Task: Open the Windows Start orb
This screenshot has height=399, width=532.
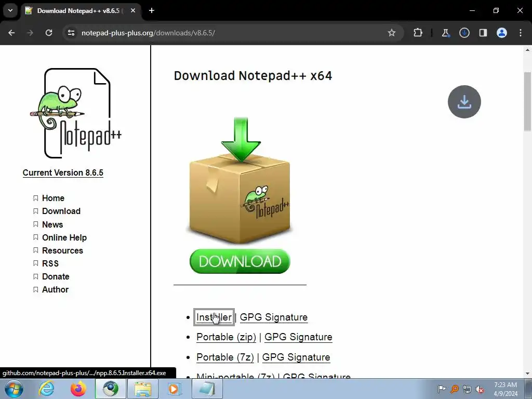Action: pos(14,389)
